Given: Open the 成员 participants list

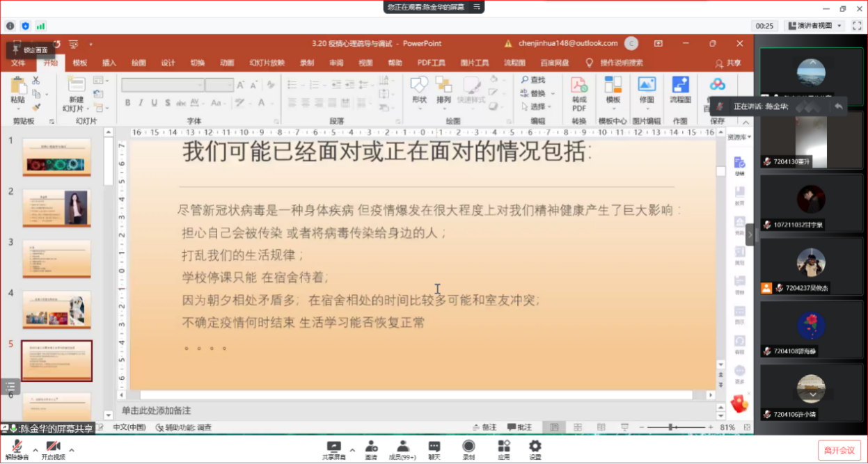Looking at the screenshot, I should pyautogui.click(x=403, y=450).
